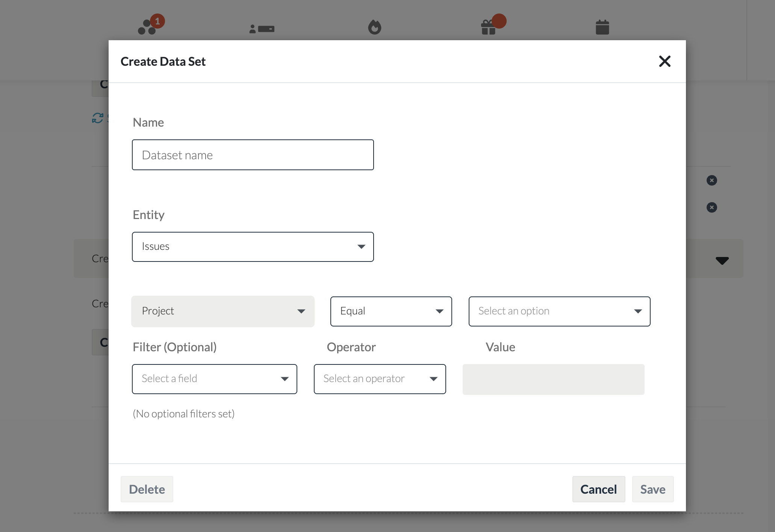Click the 'Filter (Optional)' label
The width and height of the screenshot is (775, 532).
click(174, 347)
